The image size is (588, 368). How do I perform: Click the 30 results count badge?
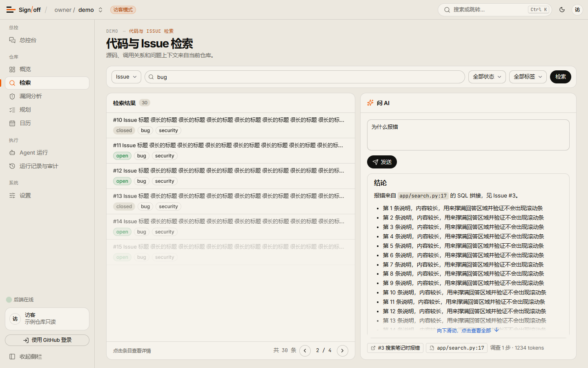145,103
